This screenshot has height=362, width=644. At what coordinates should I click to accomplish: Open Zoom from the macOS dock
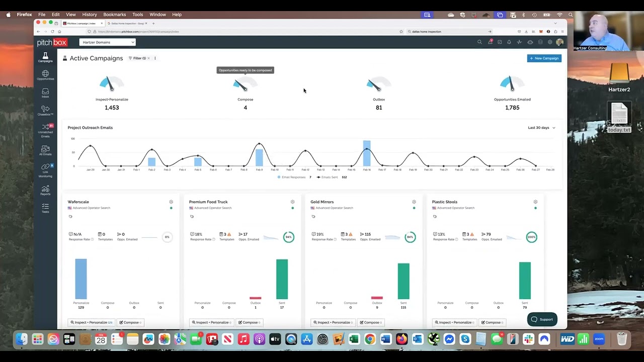pyautogui.click(x=599, y=339)
